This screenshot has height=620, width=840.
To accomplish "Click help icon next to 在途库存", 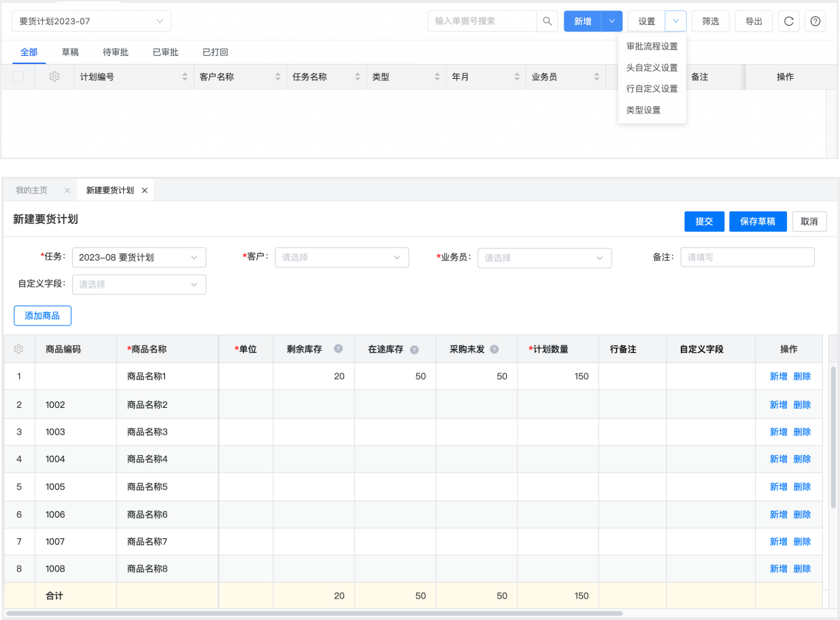I will pos(414,350).
